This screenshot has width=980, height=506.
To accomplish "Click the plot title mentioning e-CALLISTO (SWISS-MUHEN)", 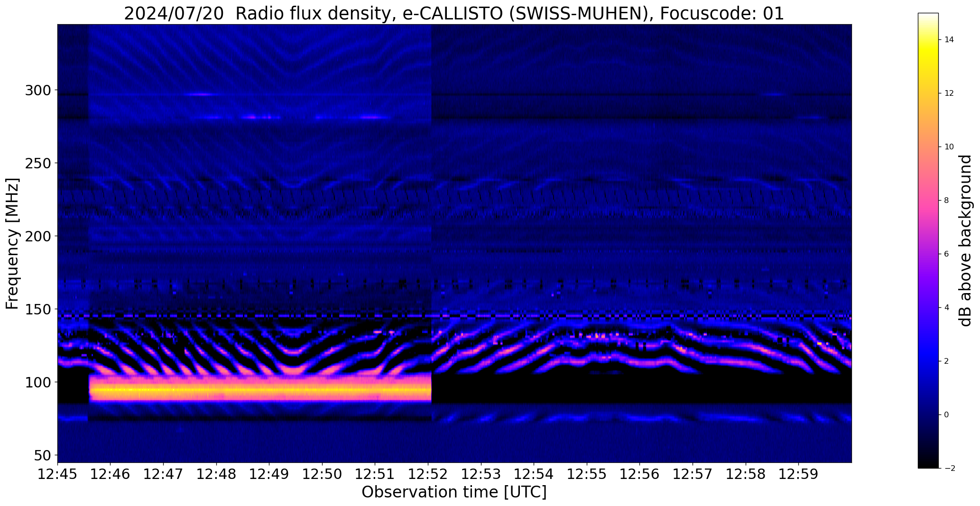I will (x=454, y=13).
